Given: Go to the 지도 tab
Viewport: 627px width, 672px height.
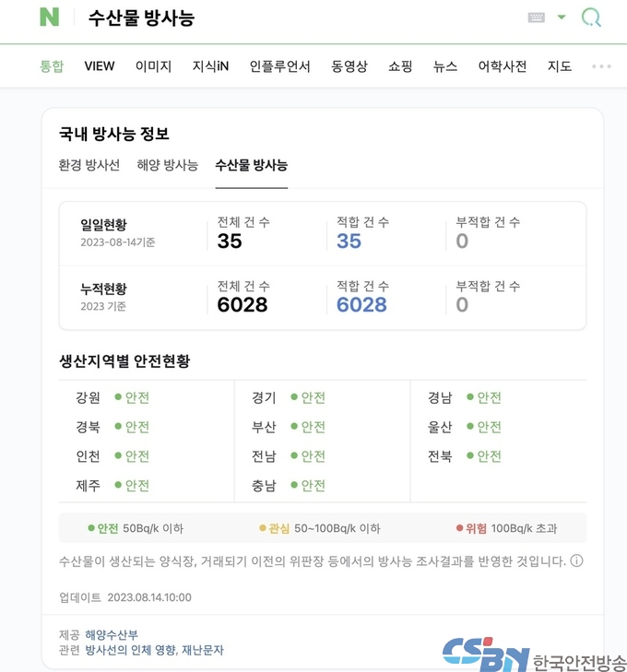Looking at the screenshot, I should [560, 66].
